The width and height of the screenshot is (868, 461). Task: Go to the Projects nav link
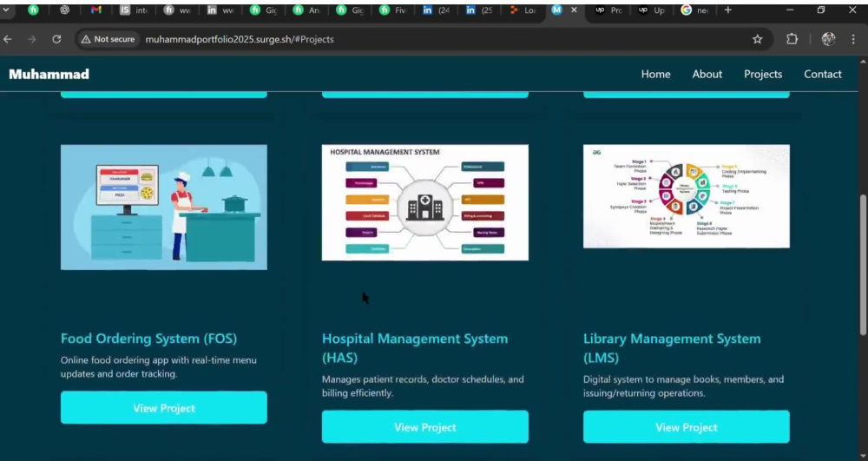pos(763,74)
